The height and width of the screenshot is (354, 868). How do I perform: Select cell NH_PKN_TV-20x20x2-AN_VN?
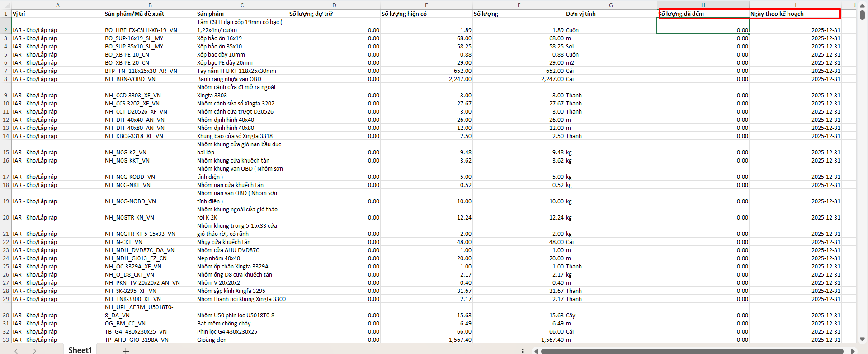pyautogui.click(x=150, y=283)
